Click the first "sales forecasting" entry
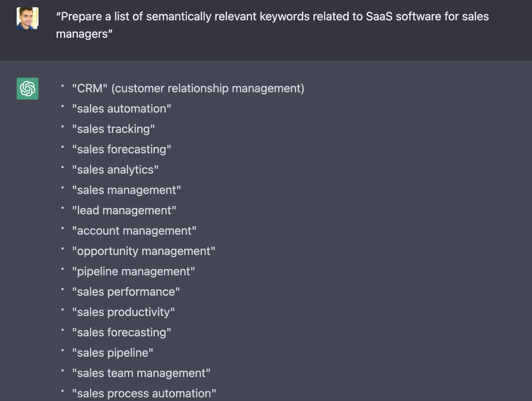The width and height of the screenshot is (532, 401). point(122,149)
